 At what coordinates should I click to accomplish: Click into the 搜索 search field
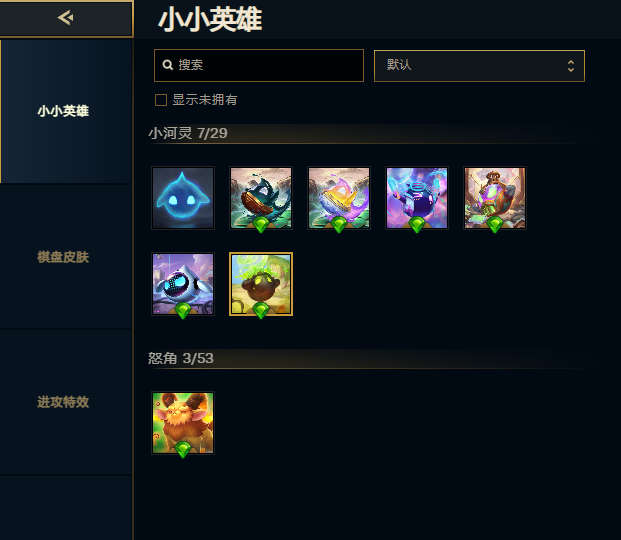pos(259,65)
